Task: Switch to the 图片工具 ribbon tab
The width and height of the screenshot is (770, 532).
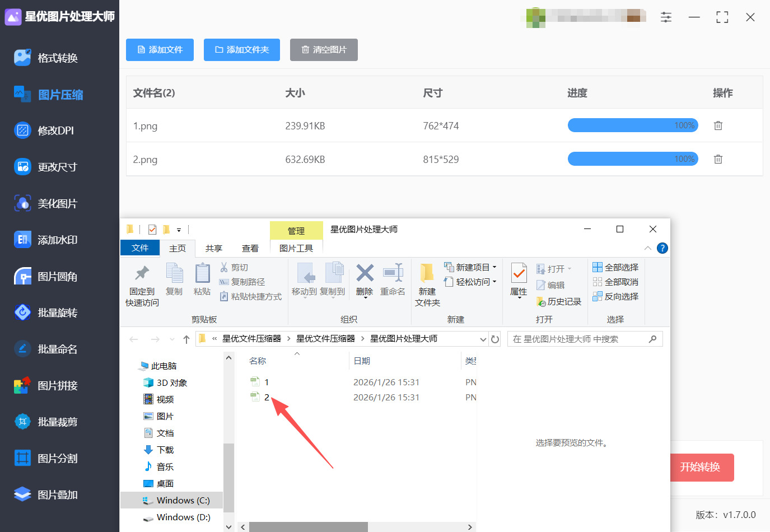Action: click(x=296, y=248)
